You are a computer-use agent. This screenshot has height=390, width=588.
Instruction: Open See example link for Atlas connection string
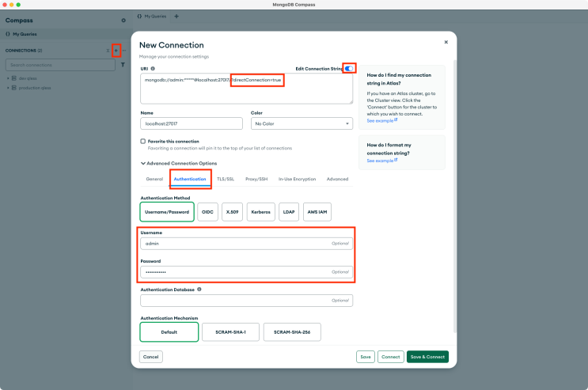[380, 121]
